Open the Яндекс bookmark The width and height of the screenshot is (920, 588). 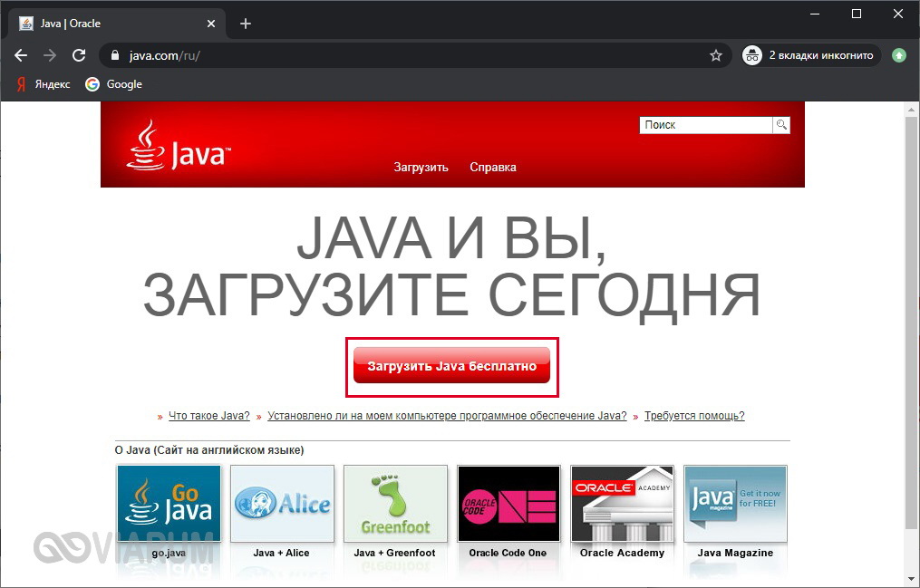coord(43,84)
